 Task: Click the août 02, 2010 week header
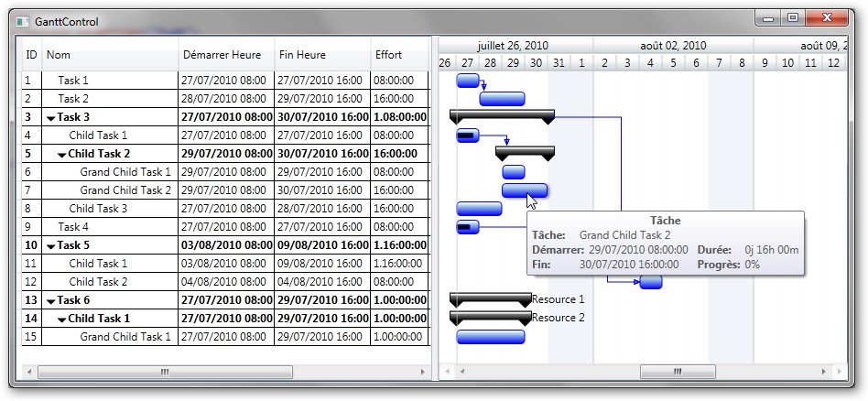click(673, 45)
